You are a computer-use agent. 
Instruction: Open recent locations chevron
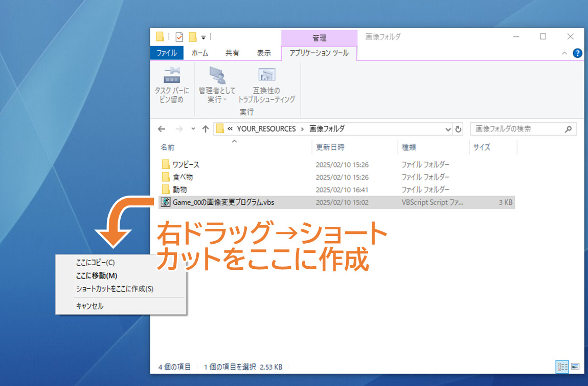[193, 129]
